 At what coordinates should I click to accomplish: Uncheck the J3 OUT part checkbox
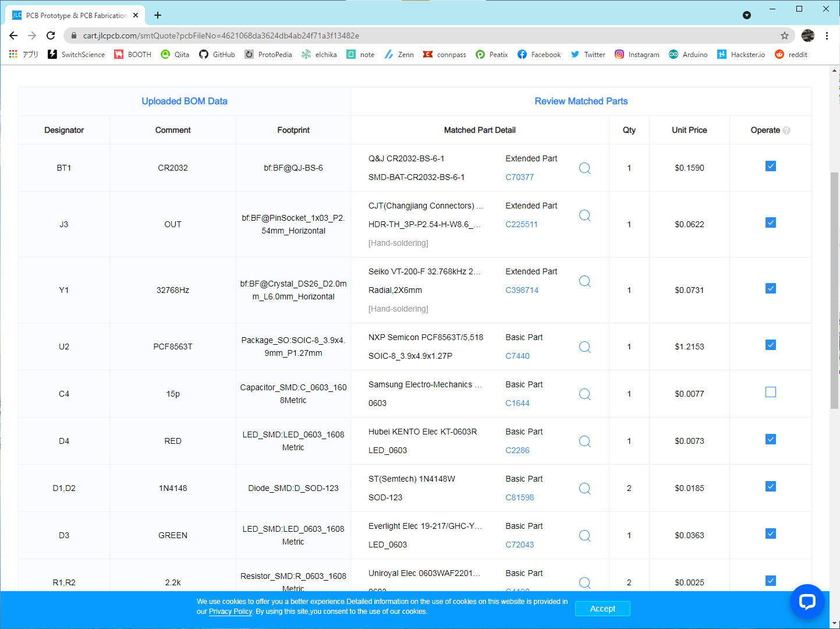[771, 222]
